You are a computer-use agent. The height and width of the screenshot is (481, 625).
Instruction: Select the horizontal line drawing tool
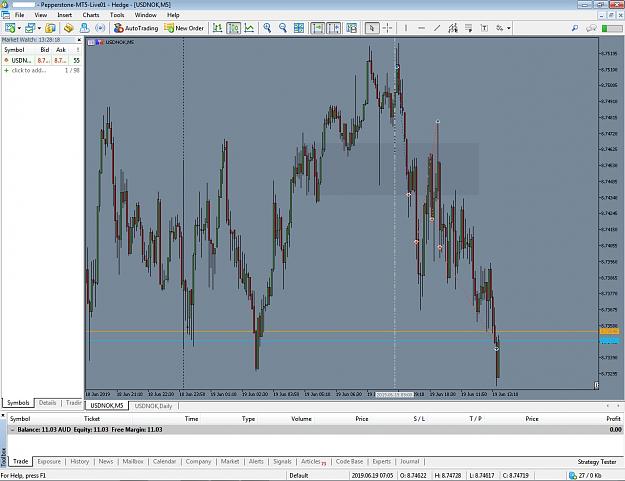click(421, 28)
